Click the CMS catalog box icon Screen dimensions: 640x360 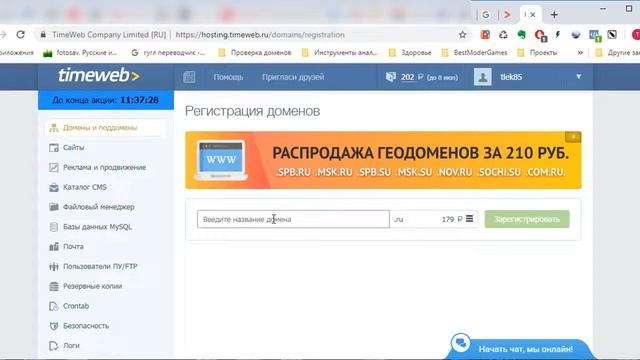(54, 187)
